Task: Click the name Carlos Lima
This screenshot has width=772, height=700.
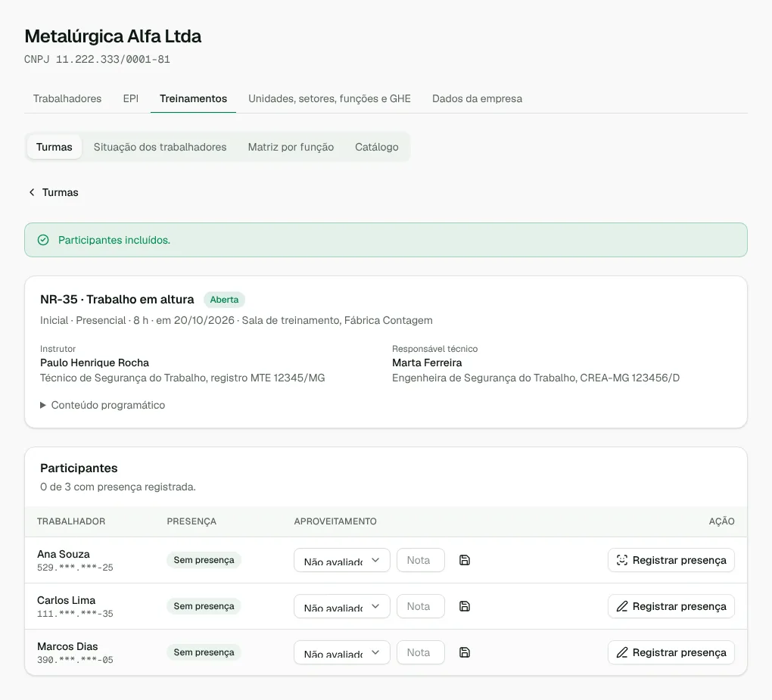Action: [x=67, y=601]
